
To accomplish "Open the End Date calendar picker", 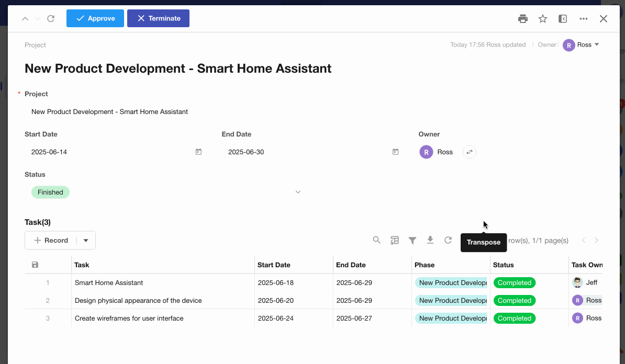I will [x=396, y=152].
